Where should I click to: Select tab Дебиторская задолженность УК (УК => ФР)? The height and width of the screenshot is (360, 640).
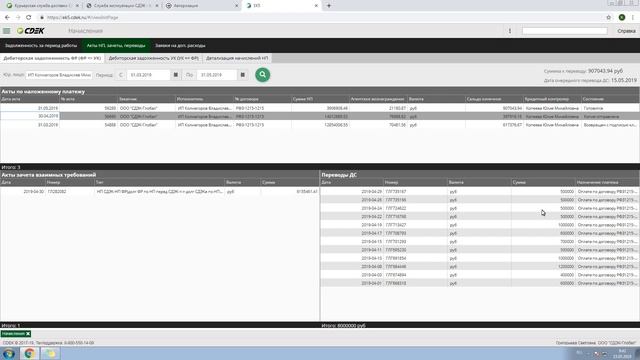153,58
